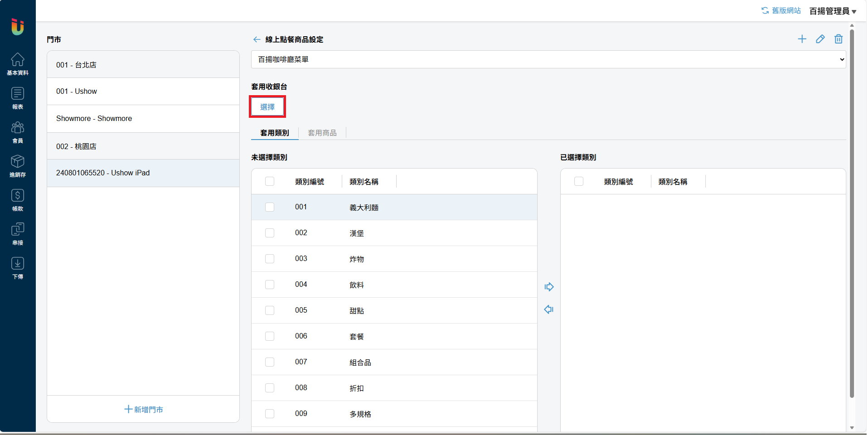Click the 新增門市 add store link
This screenshot has width=868, height=435.
(143, 409)
